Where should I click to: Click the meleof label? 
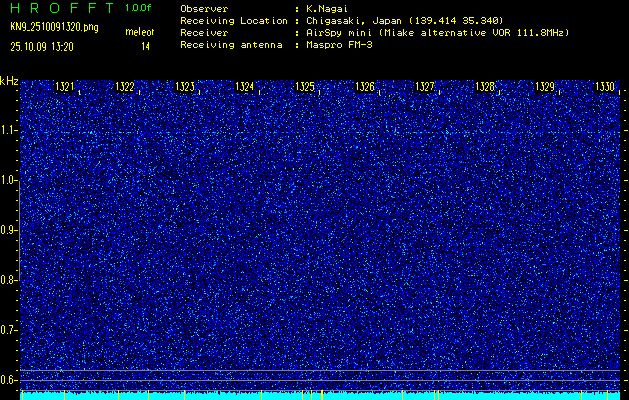click(x=138, y=33)
